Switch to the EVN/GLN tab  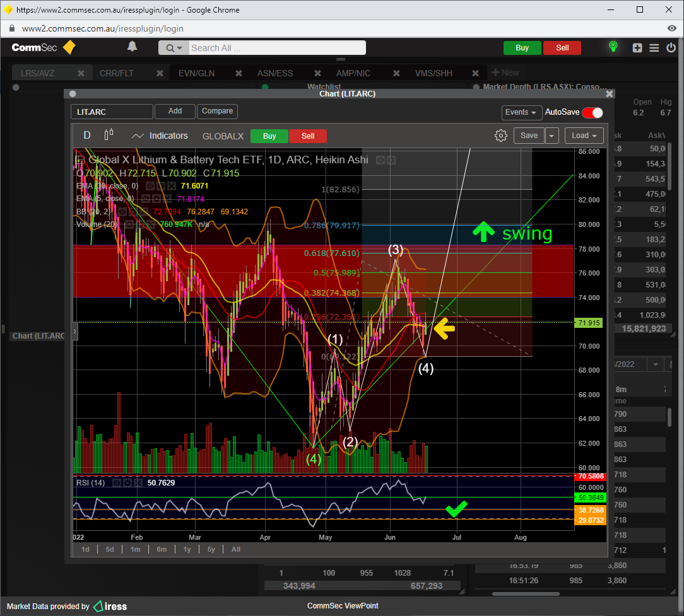[196, 73]
